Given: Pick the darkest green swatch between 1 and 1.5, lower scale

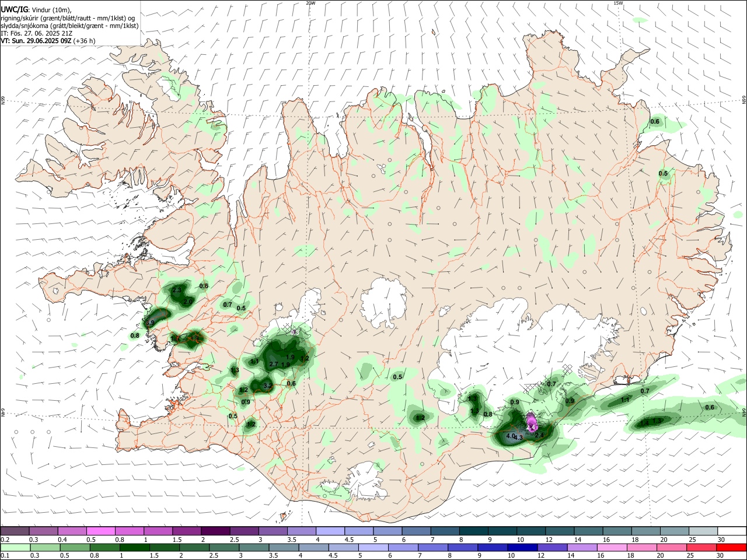Looking at the screenshot, I should [x=134, y=547].
